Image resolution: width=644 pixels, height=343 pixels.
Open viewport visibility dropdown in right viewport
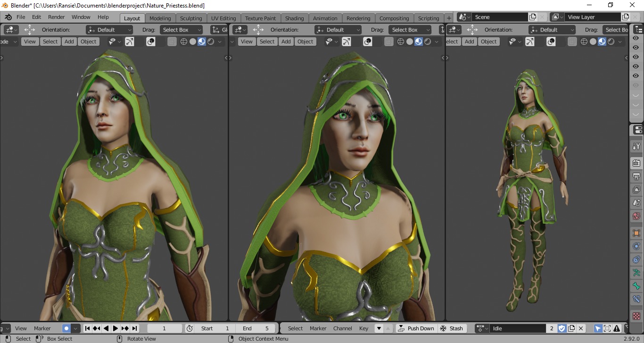click(514, 42)
